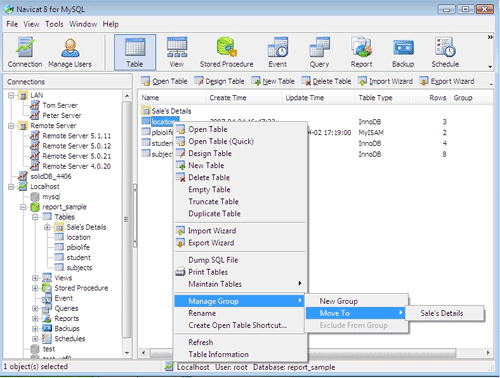The image size is (500, 378).
Task: Choose Empty Table in context menu
Action: (240, 189)
